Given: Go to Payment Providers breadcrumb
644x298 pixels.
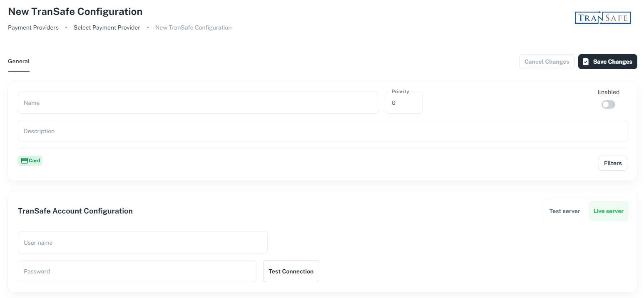Looking at the screenshot, I should coord(33,27).
